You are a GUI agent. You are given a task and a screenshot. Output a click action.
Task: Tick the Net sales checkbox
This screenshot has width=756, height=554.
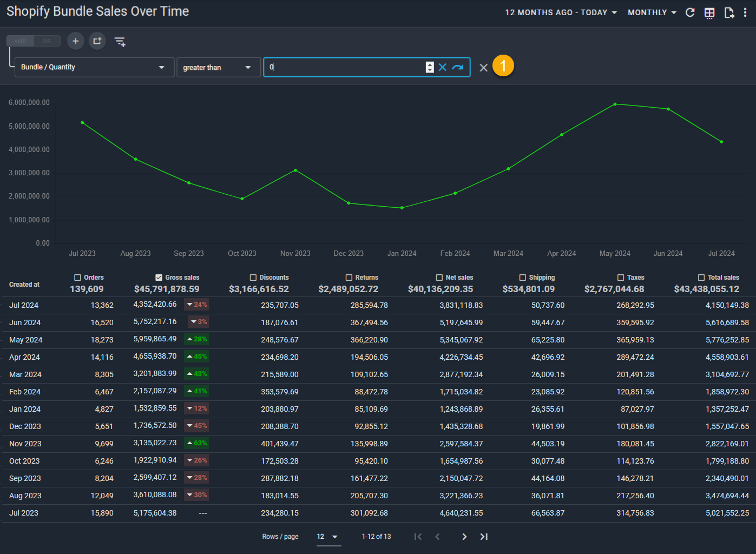439,278
